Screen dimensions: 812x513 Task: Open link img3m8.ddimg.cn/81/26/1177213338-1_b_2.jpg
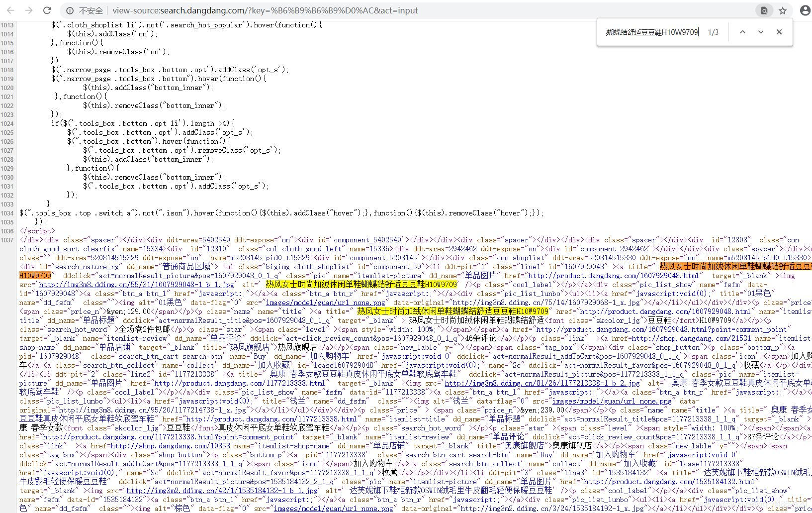click(x=542, y=383)
